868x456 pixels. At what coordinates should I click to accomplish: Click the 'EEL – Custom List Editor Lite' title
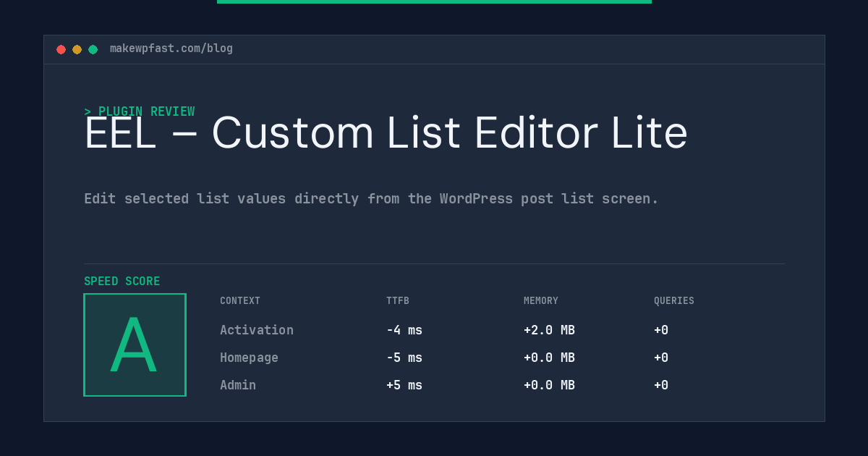386,133
